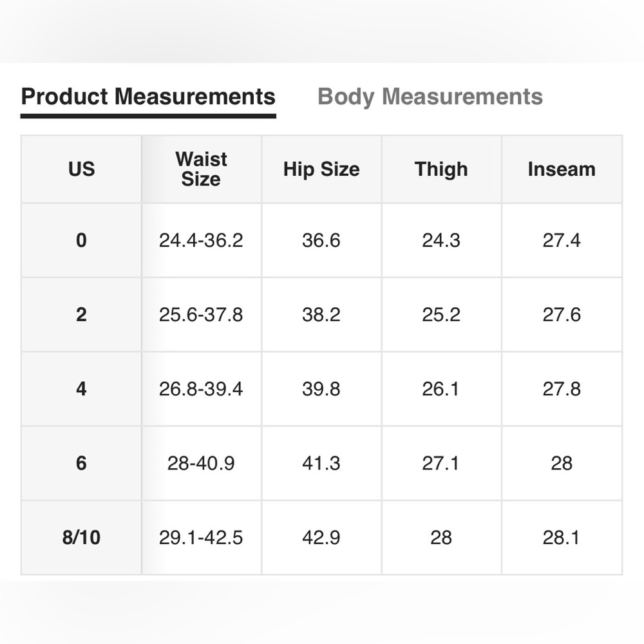Click the US column header

point(81,169)
